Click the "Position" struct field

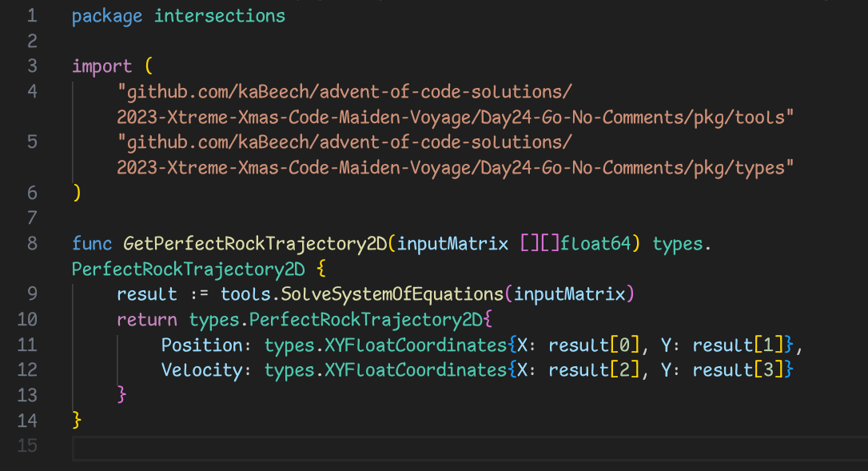[x=201, y=345]
